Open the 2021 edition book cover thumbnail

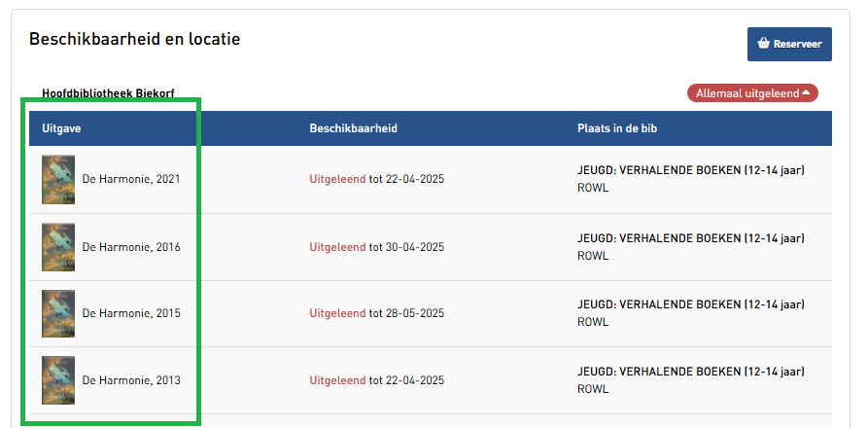coord(58,180)
